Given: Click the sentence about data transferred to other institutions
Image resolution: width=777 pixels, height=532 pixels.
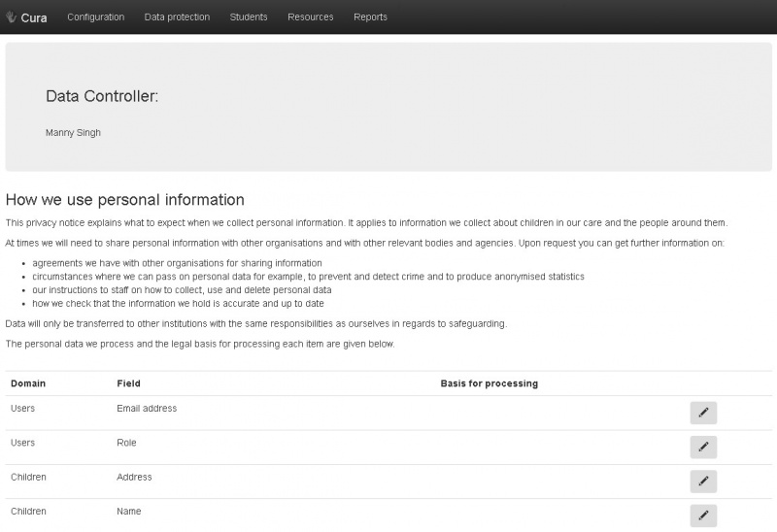Looking at the screenshot, I should [256, 324].
